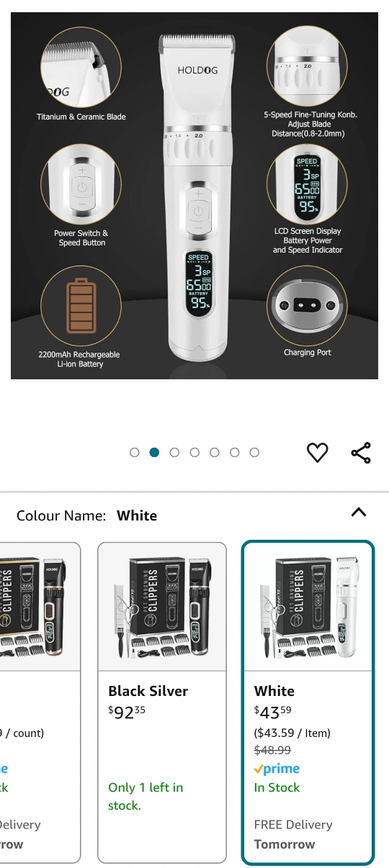This screenshot has width=389, height=868.
Task: Pick the partially visible leftmost colour card
Action: pyautogui.click(x=40, y=702)
